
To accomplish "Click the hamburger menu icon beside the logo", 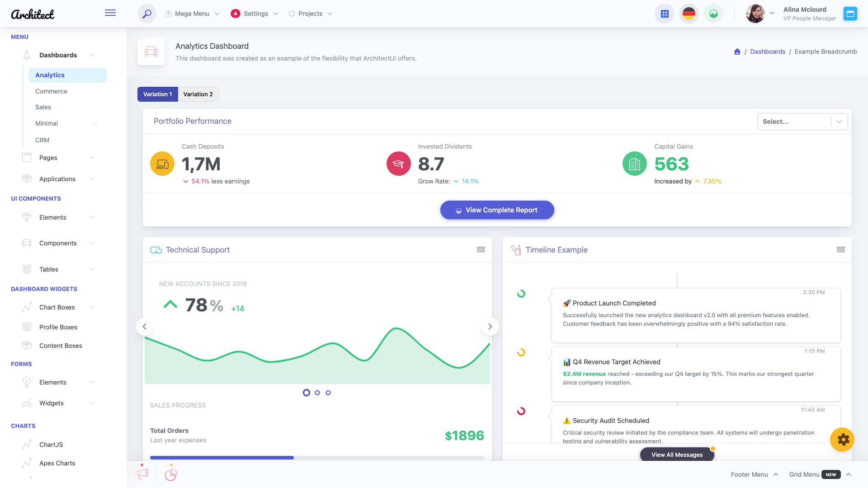I will click(x=110, y=13).
